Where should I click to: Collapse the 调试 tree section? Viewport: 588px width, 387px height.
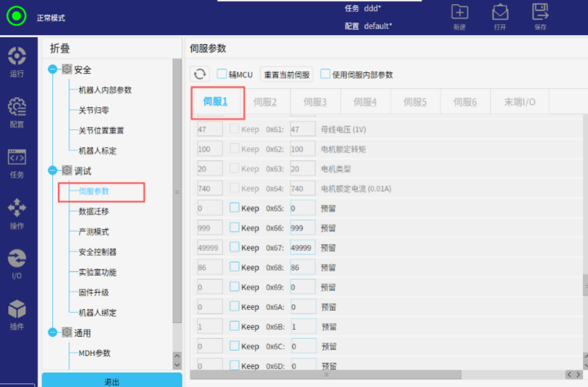(x=53, y=170)
